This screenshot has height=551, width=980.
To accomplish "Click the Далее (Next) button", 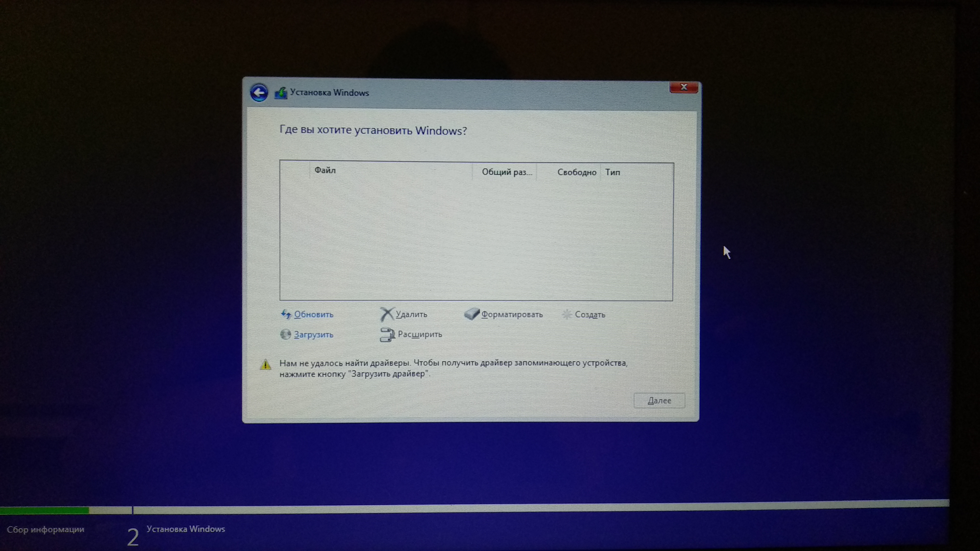I will coord(659,400).
